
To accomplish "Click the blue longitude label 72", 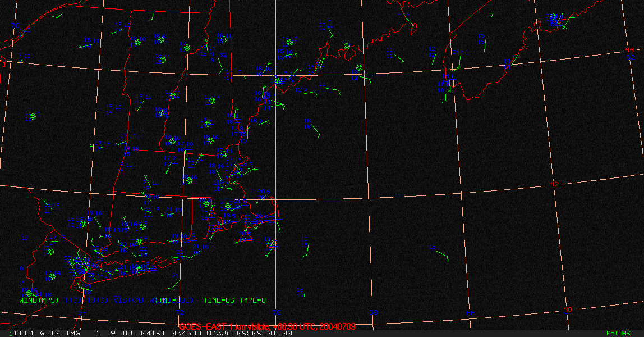I will (x=180, y=312).
